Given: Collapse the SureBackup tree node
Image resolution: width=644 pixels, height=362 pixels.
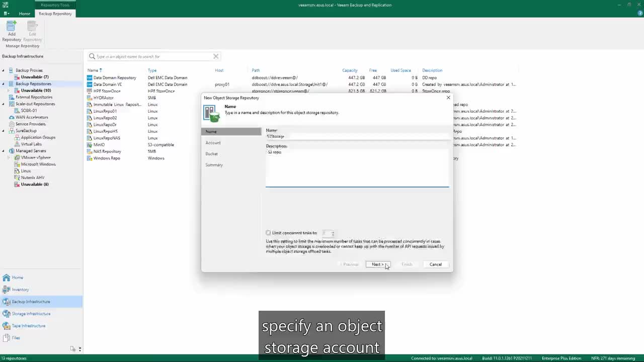Looking at the screenshot, I should tap(4, 131).
